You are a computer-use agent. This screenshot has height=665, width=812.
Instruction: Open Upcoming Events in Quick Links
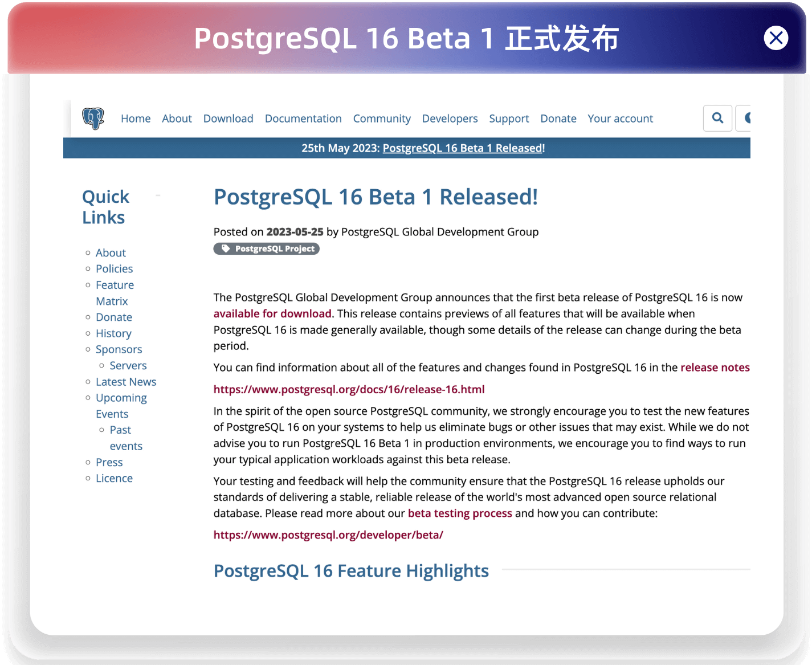click(121, 406)
